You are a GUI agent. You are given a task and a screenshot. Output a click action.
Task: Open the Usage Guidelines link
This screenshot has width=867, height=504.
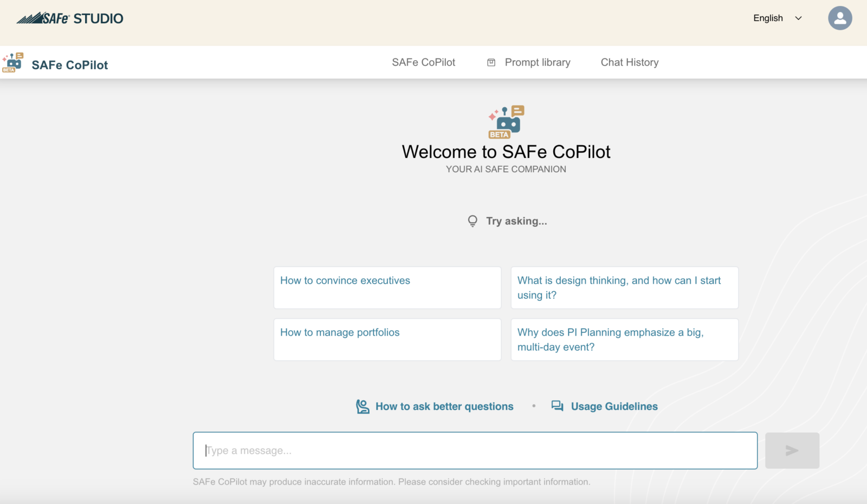click(x=613, y=406)
